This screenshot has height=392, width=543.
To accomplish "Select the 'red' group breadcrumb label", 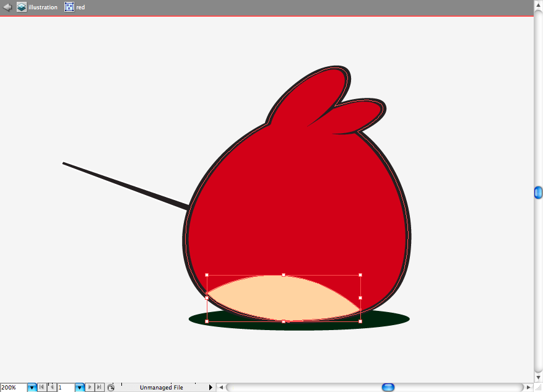I will (80, 7).
